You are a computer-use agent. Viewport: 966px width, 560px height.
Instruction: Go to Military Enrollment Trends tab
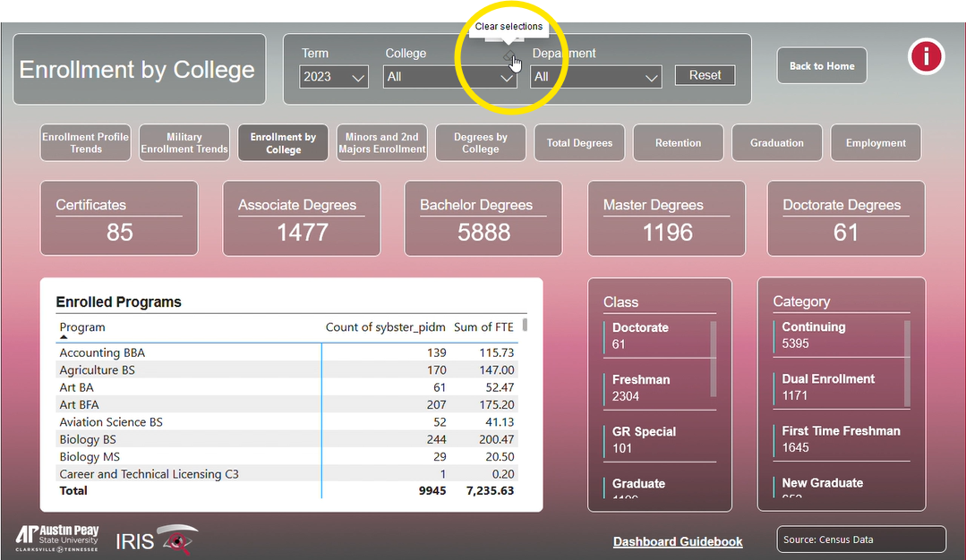pyautogui.click(x=184, y=143)
